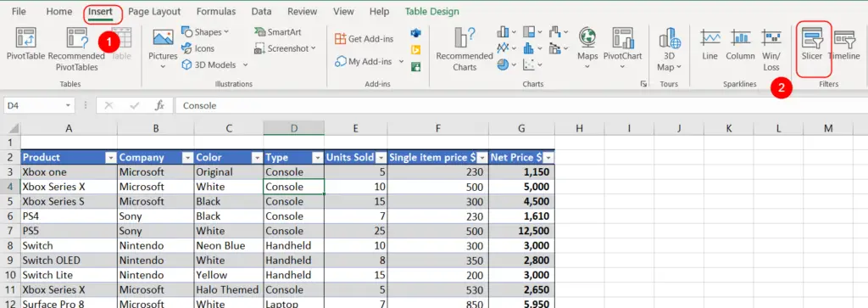Expand the My Add-ins dropdown
Image resolution: width=868 pixels, height=308 pixels.
[x=401, y=61]
